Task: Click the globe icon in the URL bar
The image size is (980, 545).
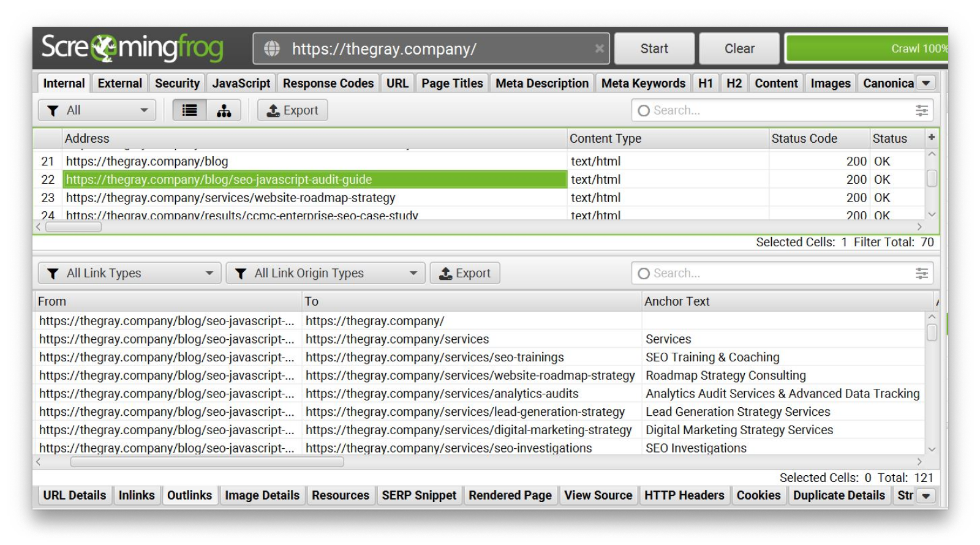Action: tap(272, 48)
